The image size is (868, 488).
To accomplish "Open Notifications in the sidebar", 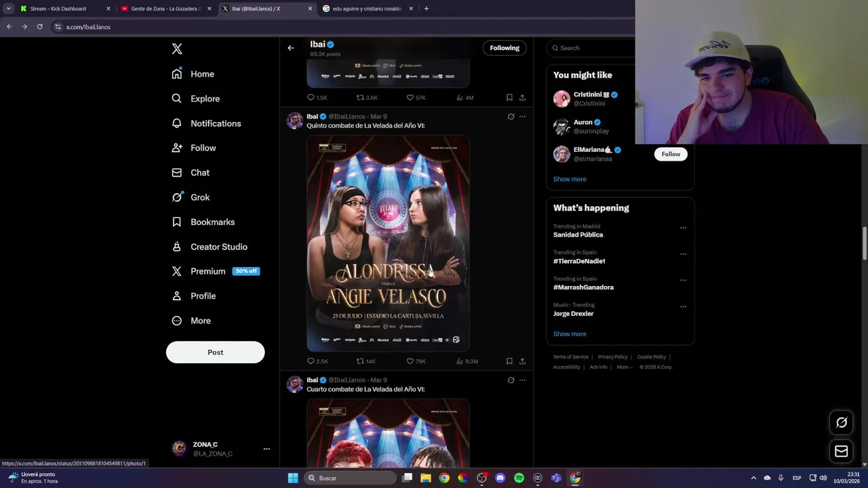I will (x=207, y=123).
